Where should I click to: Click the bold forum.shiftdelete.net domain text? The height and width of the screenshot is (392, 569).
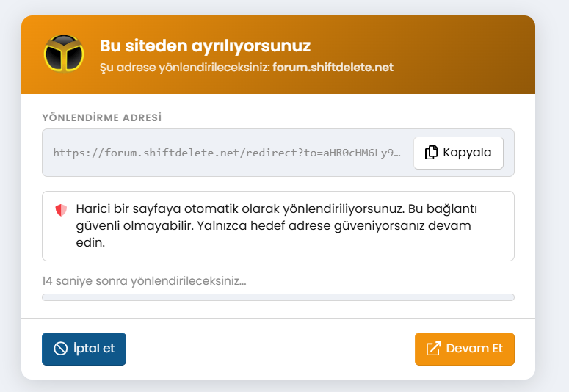(333, 67)
